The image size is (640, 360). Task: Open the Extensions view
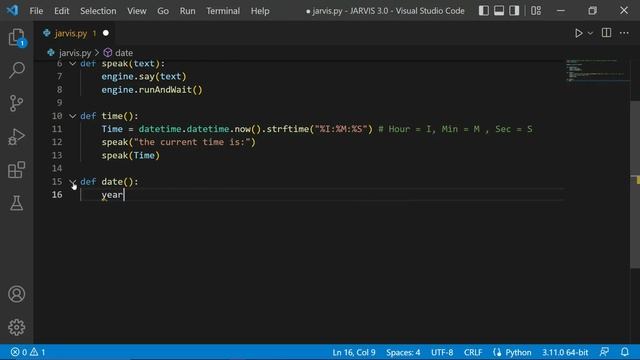tap(16, 170)
